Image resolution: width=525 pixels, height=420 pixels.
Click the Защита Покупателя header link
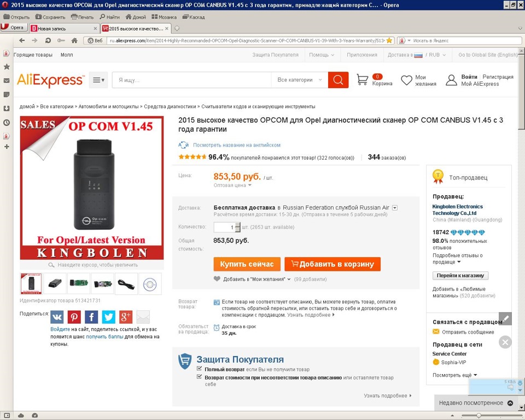275,55
